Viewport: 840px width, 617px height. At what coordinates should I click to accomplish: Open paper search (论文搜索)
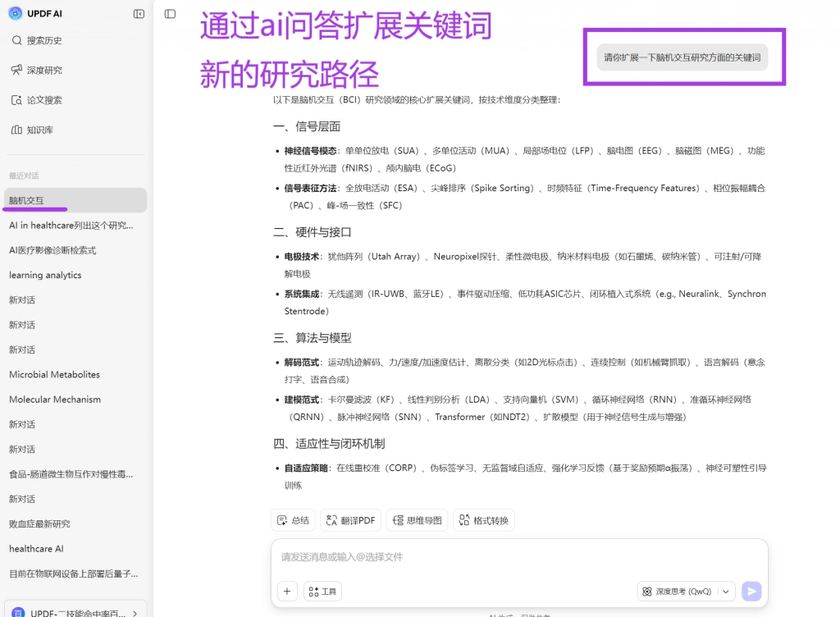pos(36,100)
